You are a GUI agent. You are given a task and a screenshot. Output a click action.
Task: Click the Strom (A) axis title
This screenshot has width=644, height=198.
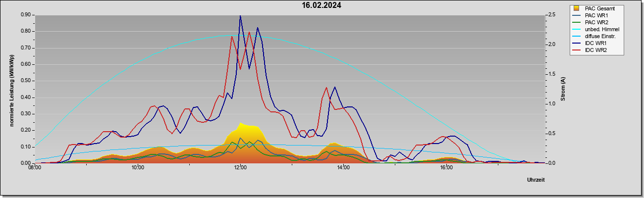[563, 89]
